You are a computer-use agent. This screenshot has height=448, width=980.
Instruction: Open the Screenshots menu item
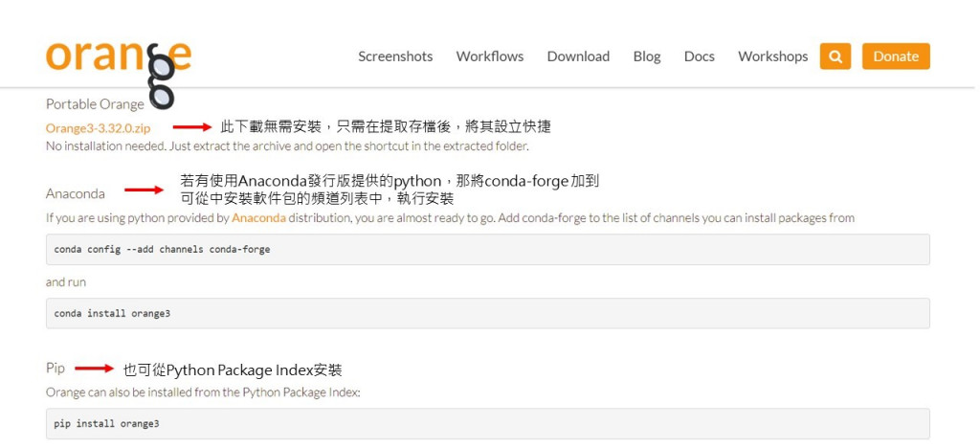pyautogui.click(x=395, y=56)
